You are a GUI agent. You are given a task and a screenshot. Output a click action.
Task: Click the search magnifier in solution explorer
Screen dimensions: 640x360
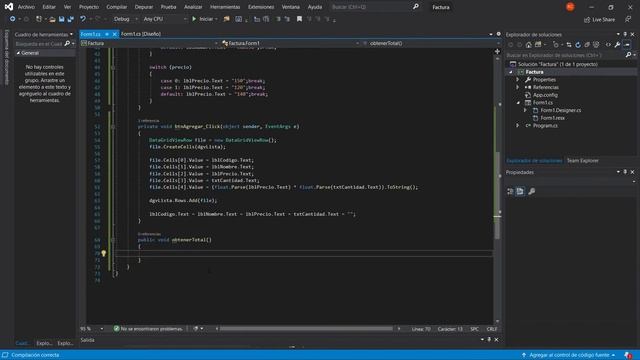click(629, 55)
